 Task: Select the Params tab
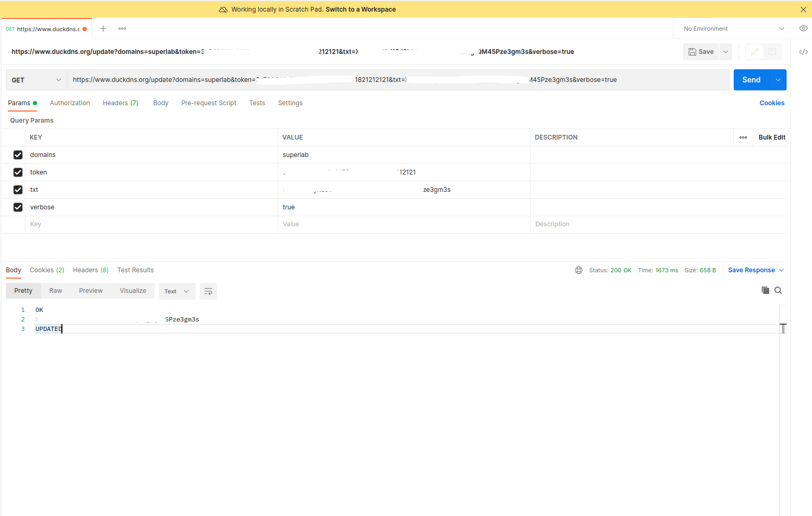[x=22, y=103]
